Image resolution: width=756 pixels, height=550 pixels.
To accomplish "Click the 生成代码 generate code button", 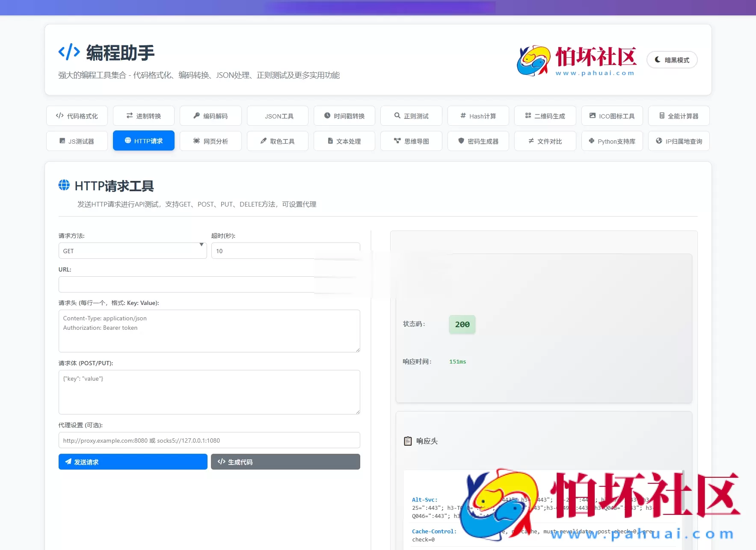I will (285, 462).
